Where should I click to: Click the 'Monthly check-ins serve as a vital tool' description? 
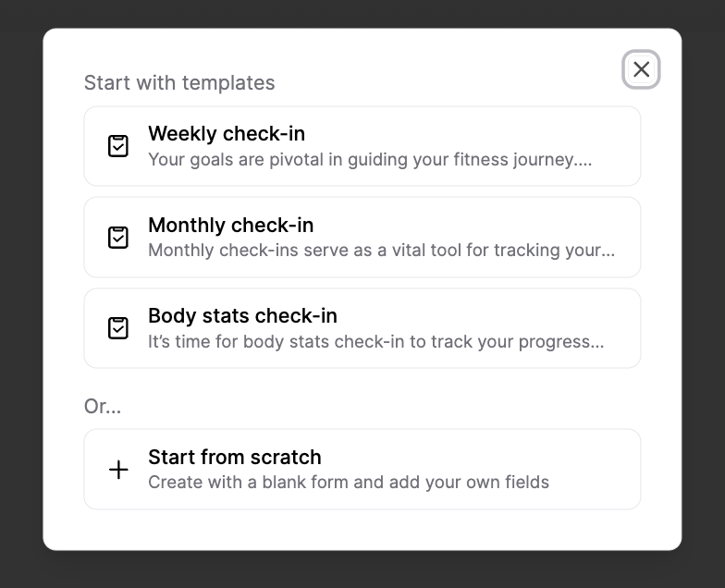coord(381,250)
